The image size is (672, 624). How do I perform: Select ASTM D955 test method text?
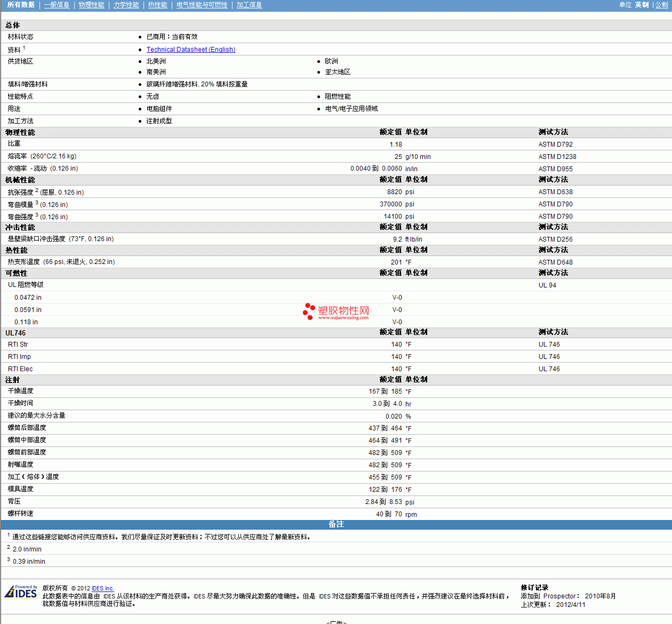[x=556, y=169]
